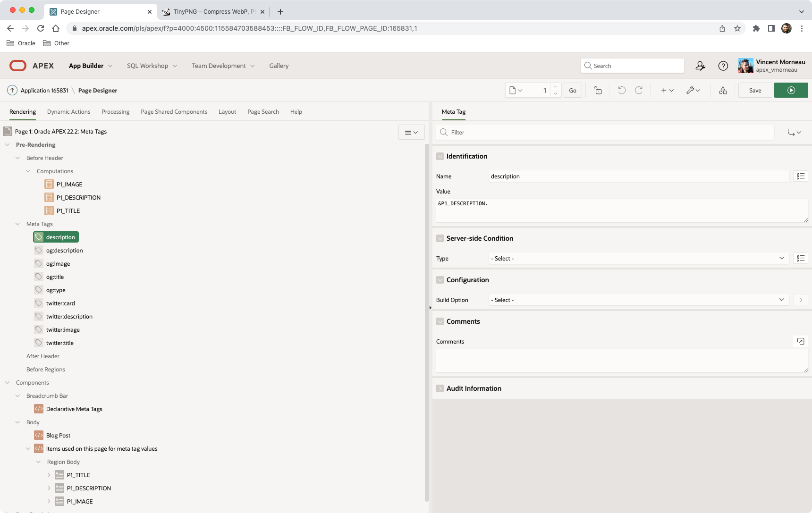Click the Application 165831 breadcrumb link
The image size is (812, 513).
(44, 90)
